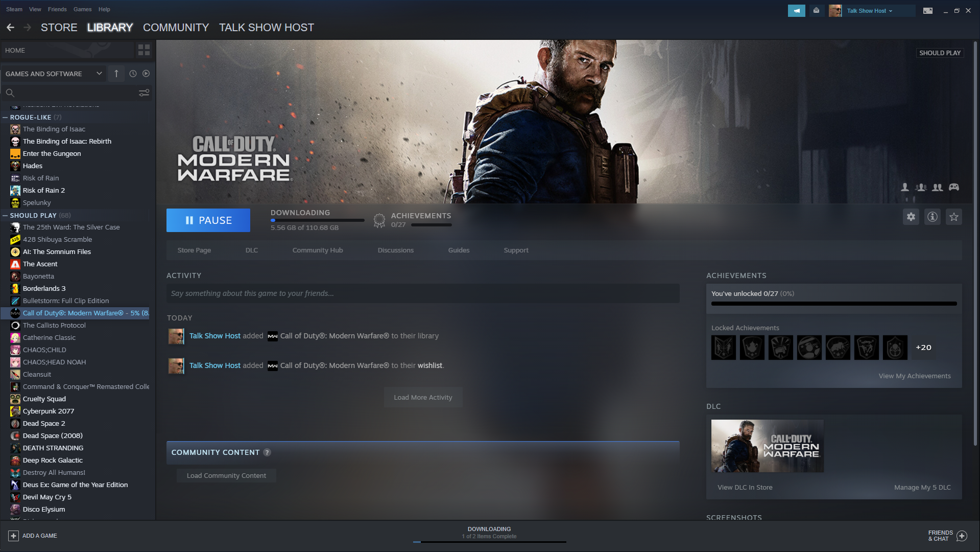The height and width of the screenshot is (552, 980).
Task: Switch to Big Picture mode icon
Action: click(x=928, y=11)
